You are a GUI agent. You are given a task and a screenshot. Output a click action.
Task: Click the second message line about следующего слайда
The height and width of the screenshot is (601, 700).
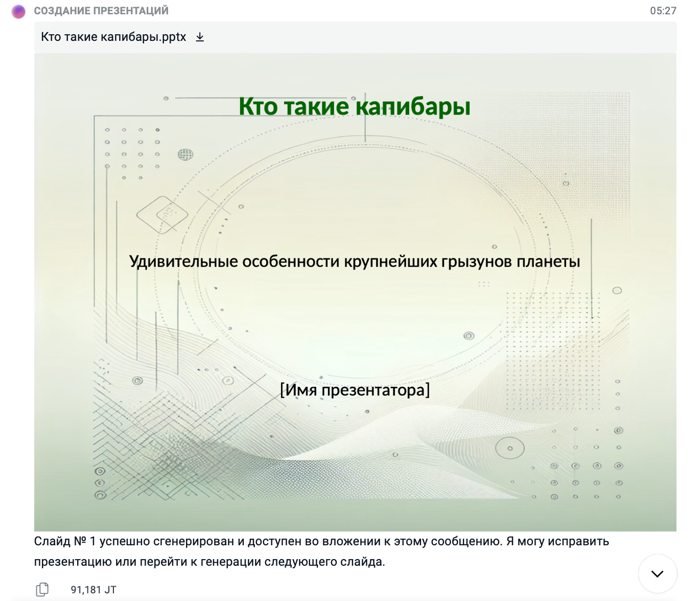(209, 562)
